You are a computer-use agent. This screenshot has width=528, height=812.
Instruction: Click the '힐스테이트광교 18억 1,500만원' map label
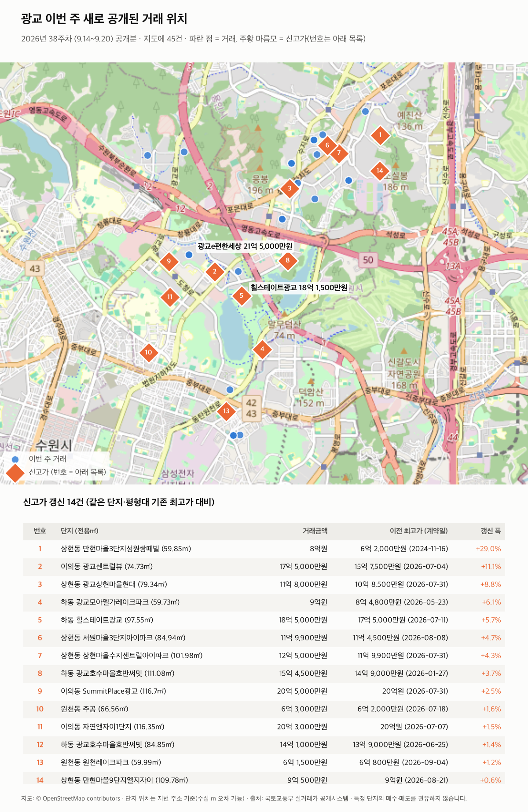(299, 288)
